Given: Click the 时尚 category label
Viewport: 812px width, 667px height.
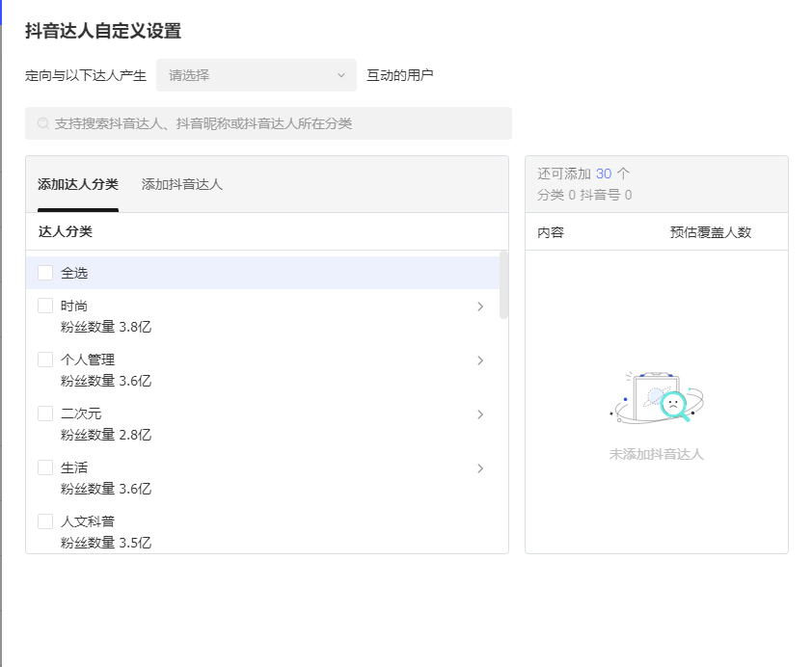Looking at the screenshot, I should (74, 306).
